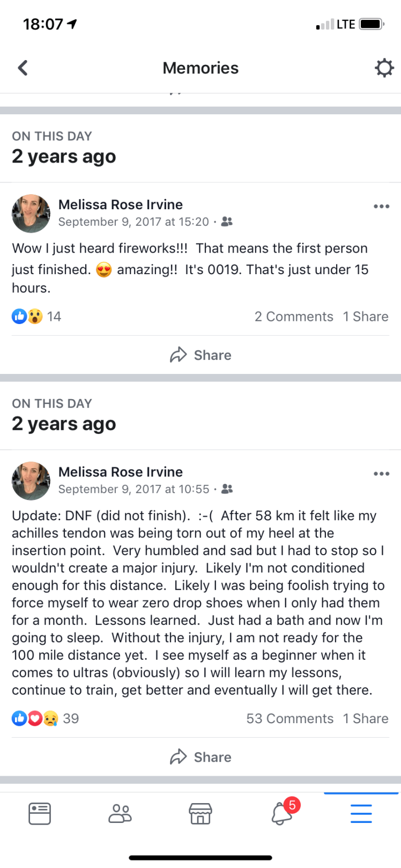The height and width of the screenshot is (868, 401).
Task: Open Memories settings gear
Action: (384, 68)
